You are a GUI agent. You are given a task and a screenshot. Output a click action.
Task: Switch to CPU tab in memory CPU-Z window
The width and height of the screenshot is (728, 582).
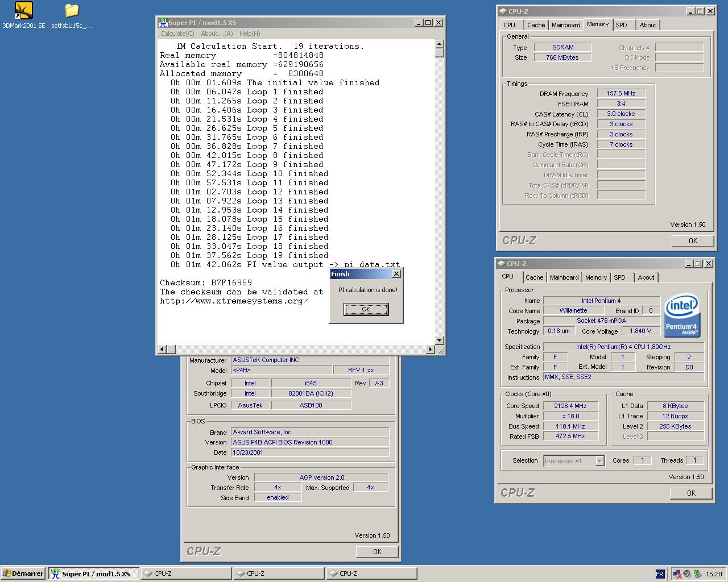point(510,25)
